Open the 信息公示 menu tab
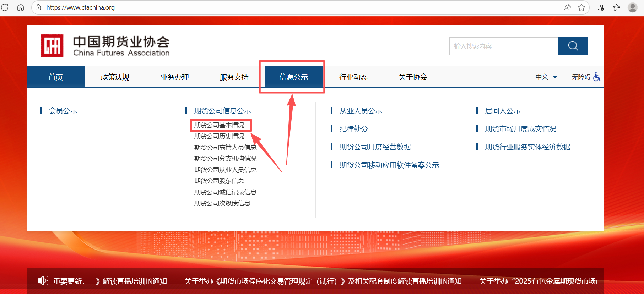 click(294, 77)
